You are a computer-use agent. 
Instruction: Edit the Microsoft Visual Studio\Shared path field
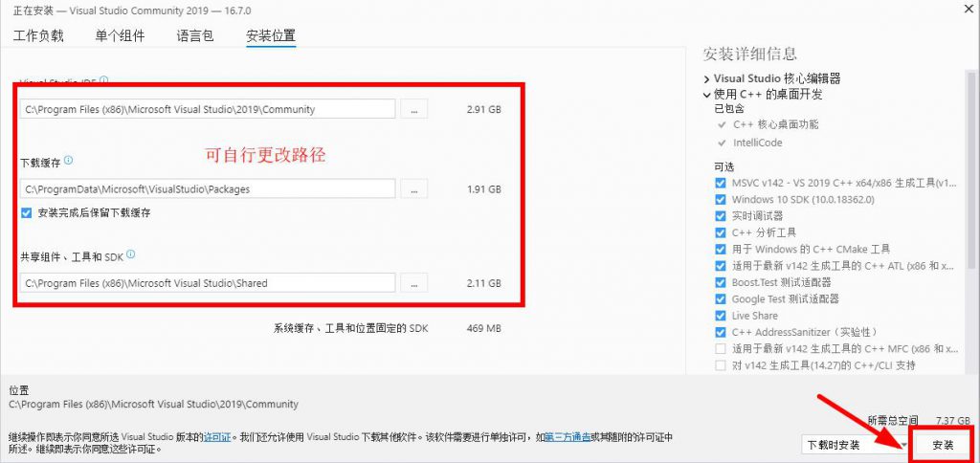pyautogui.click(x=208, y=282)
